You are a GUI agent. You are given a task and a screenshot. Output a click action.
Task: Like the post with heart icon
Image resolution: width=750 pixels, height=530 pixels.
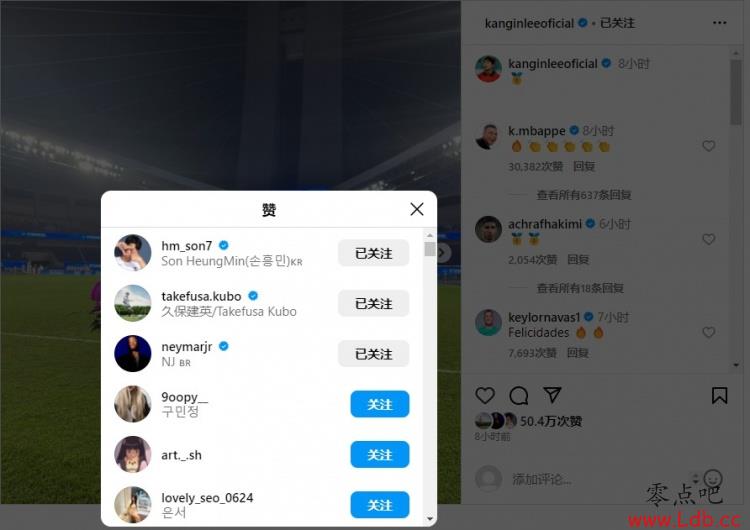485,396
